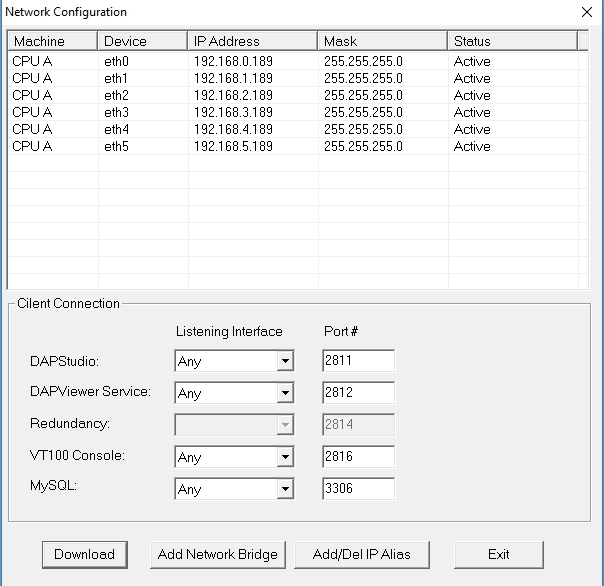The width and height of the screenshot is (604, 586).
Task: Click the VT100 Console port field
Action: [x=358, y=457]
